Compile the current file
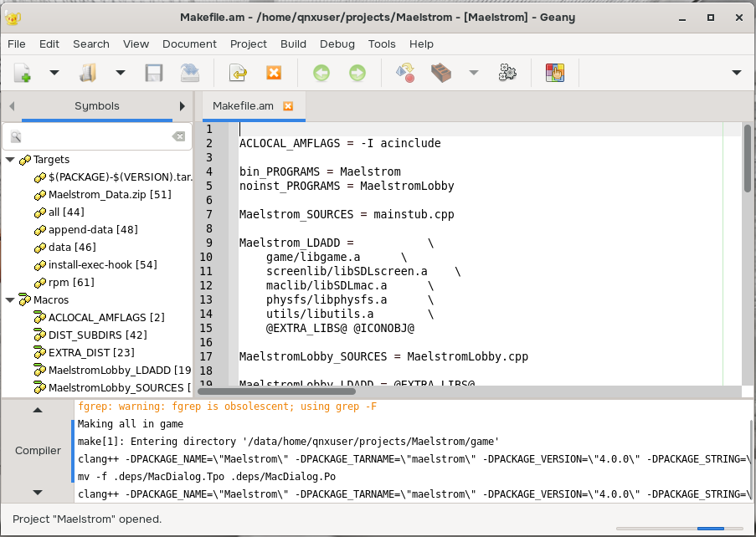The height and width of the screenshot is (537, 756). [x=405, y=74]
